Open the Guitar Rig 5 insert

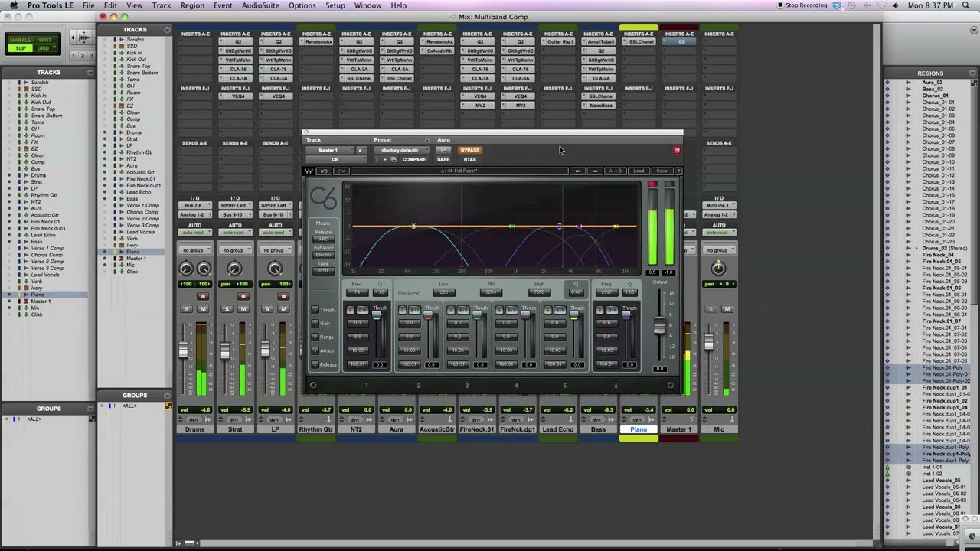click(560, 42)
